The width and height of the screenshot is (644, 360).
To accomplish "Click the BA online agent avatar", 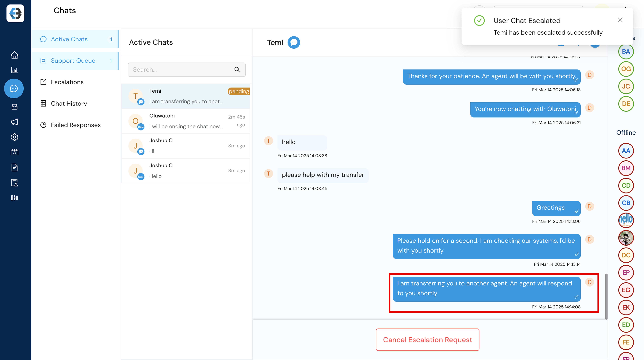I will pyautogui.click(x=626, y=52).
